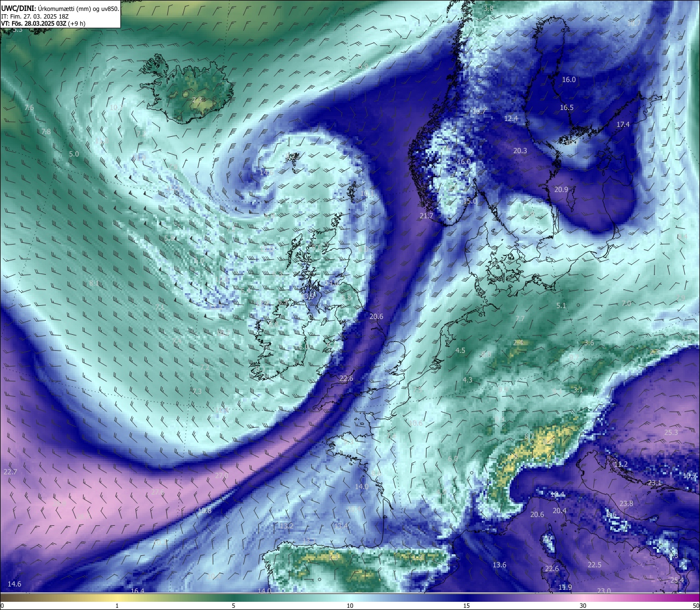The width and height of the screenshot is (700, 610).
Task: Click the 30 label on the colour scale
Action: coord(583,606)
